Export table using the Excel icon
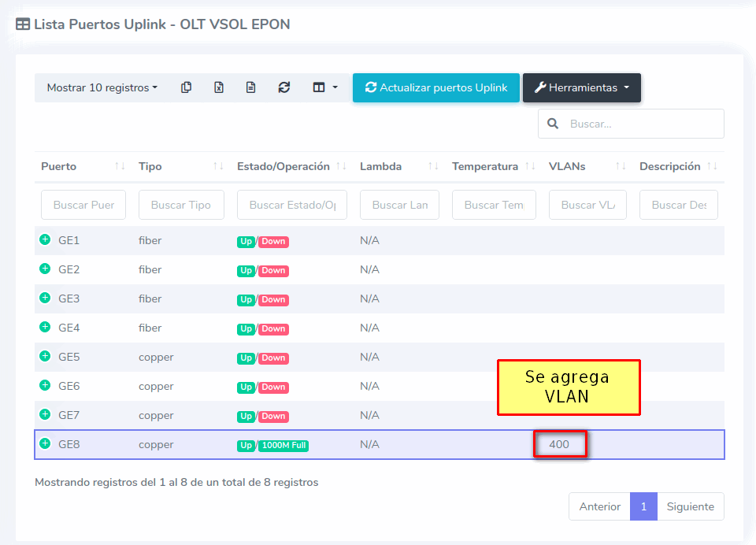 point(219,87)
